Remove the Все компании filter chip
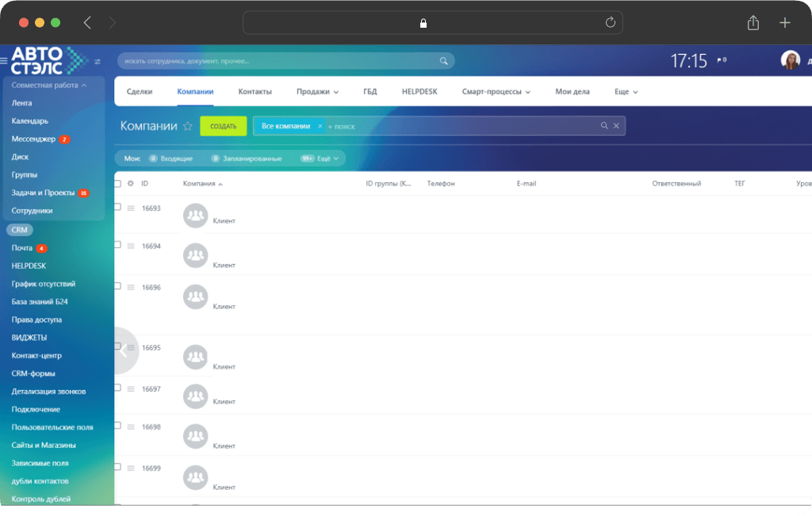Screen dimensions: 812x516 pos(320,126)
